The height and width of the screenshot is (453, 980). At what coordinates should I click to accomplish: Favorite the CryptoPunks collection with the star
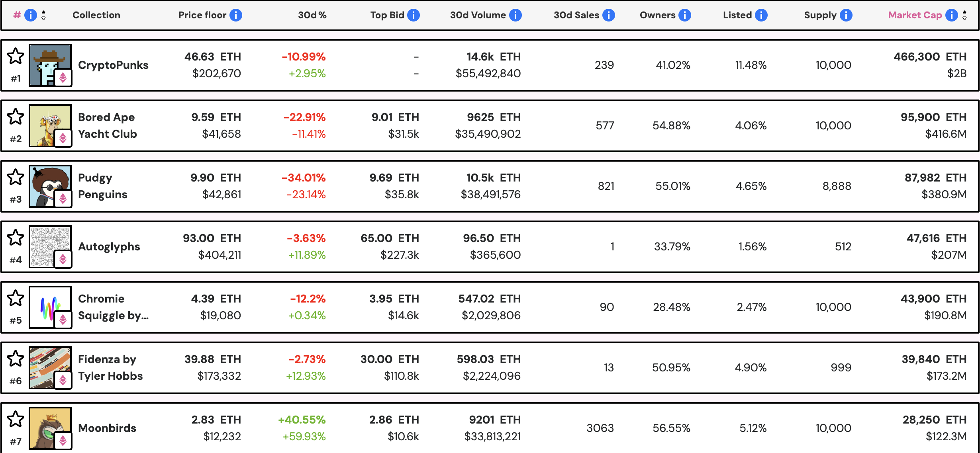(15, 55)
